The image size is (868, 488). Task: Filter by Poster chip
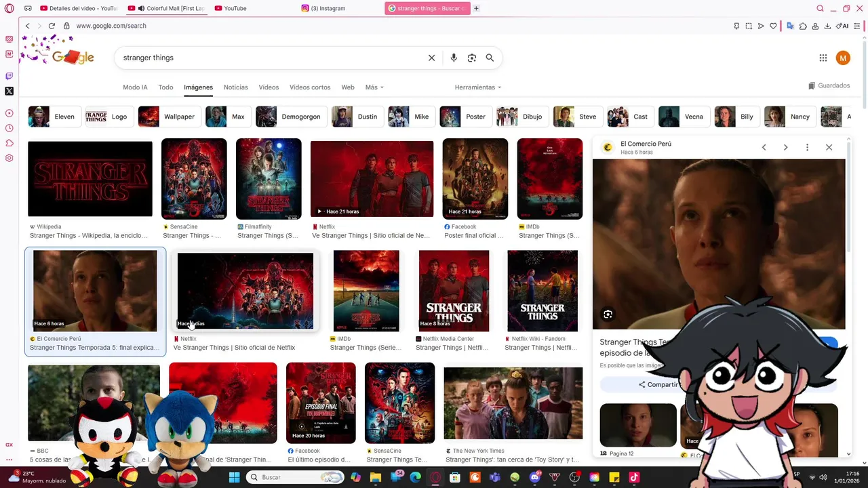[465, 117]
